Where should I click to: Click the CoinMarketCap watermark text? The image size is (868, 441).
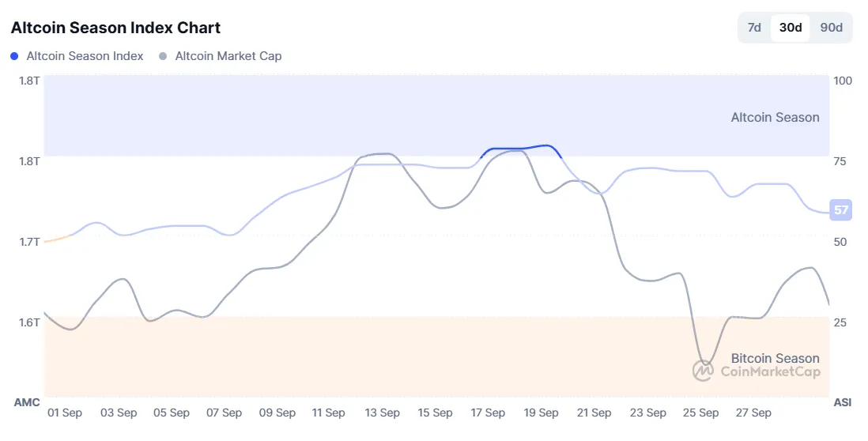click(770, 371)
